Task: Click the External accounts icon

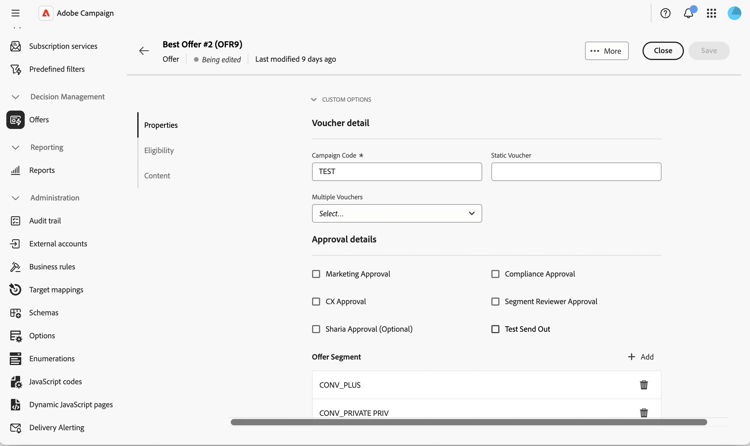Action: (16, 244)
